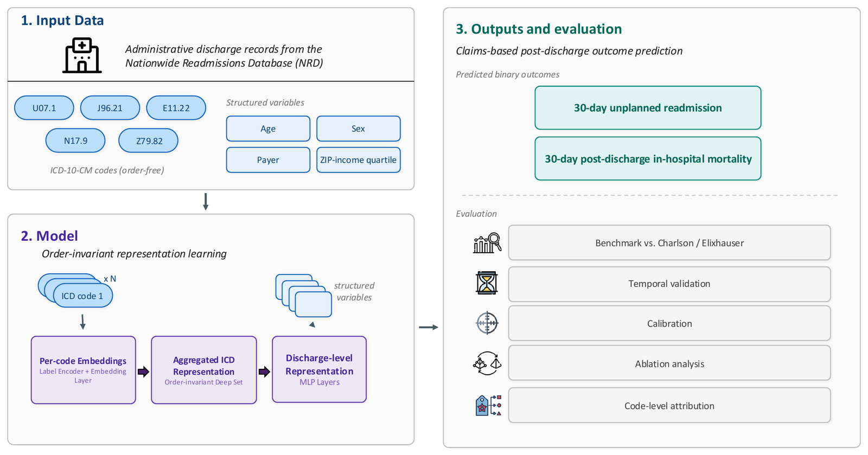Click the Nationwide Readmissions Database description text
This screenshot has height=455, width=868.
point(224,56)
